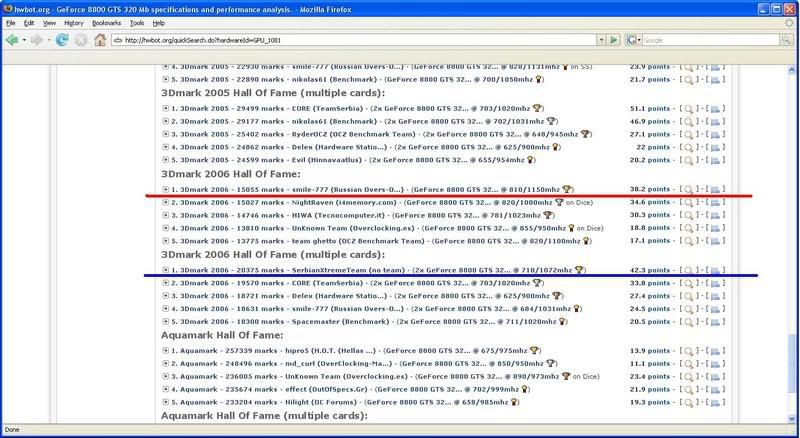Click the grayed Stop loading icon
Viewport: 800px width, 438px height.
click(81, 40)
